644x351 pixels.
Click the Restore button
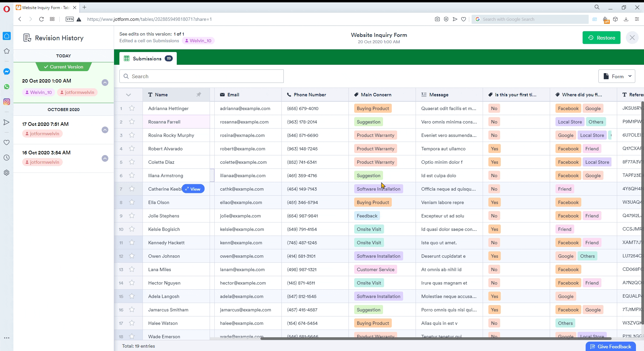tap(601, 38)
